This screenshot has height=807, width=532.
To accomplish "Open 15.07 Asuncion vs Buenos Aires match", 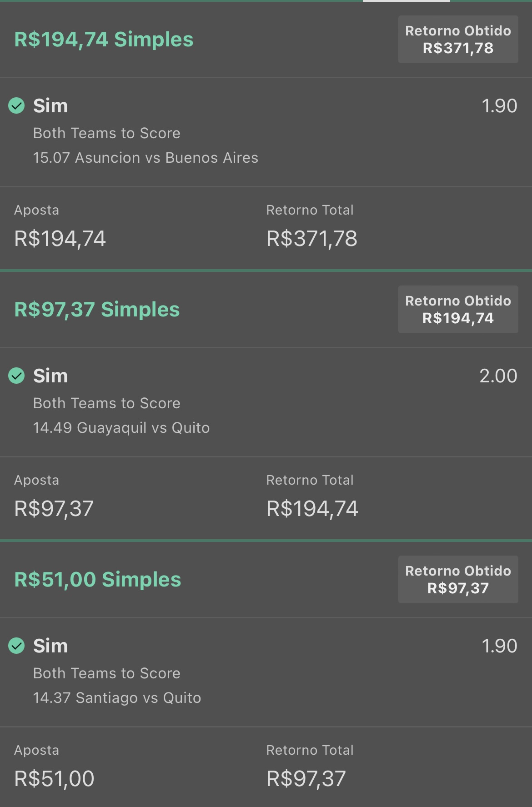I will [146, 158].
